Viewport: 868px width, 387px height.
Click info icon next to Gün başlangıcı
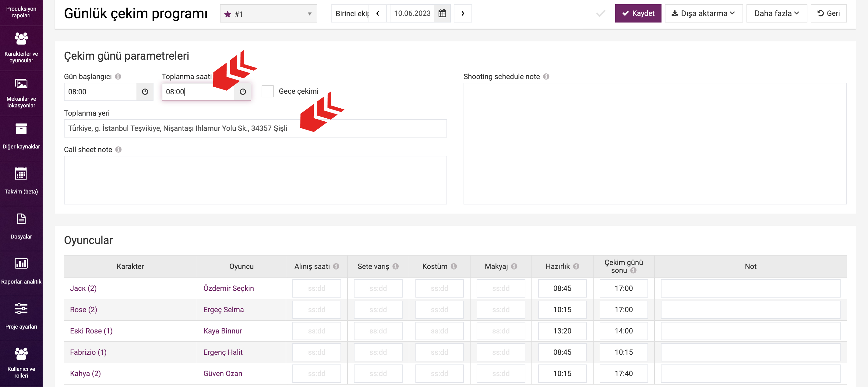[118, 76]
